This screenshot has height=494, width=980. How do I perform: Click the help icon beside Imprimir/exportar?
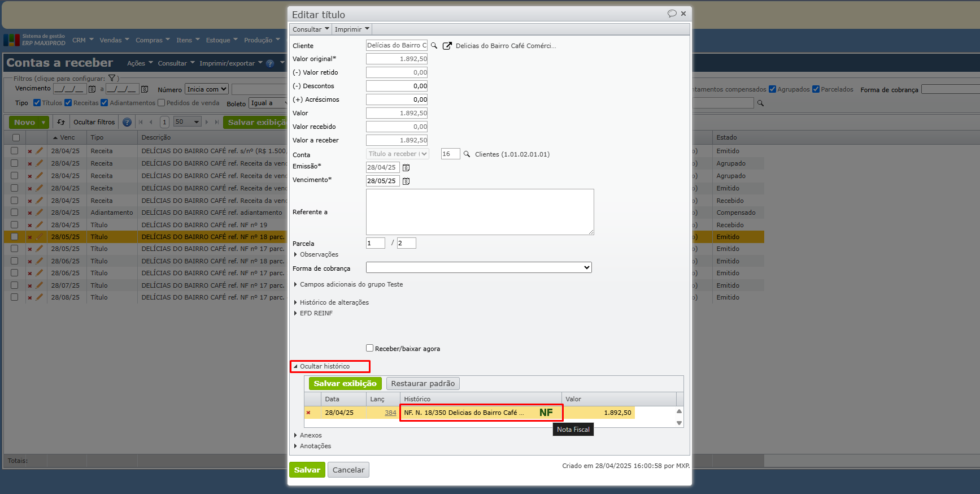click(270, 63)
